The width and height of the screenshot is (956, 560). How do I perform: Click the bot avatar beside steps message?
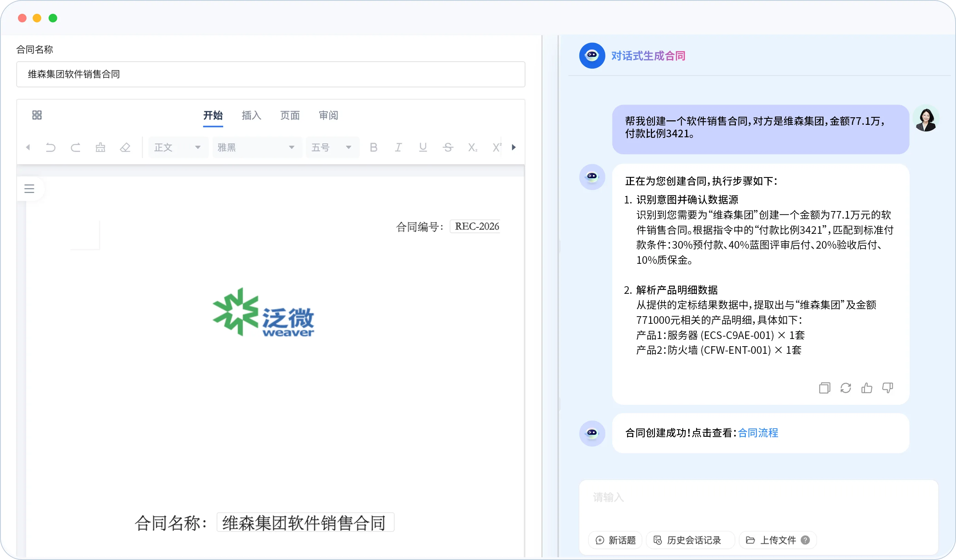pyautogui.click(x=592, y=177)
